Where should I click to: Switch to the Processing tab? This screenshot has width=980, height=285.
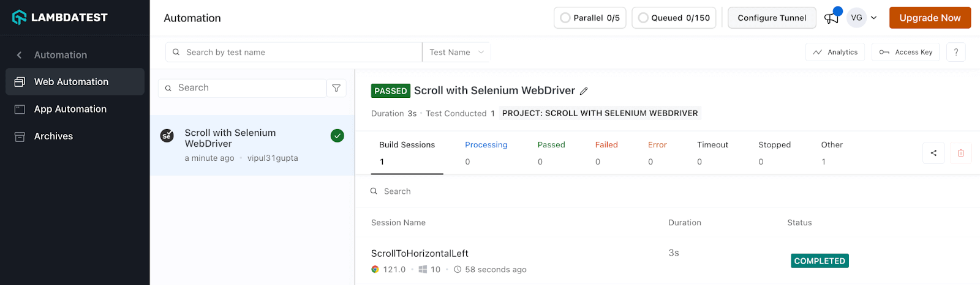coord(486,145)
